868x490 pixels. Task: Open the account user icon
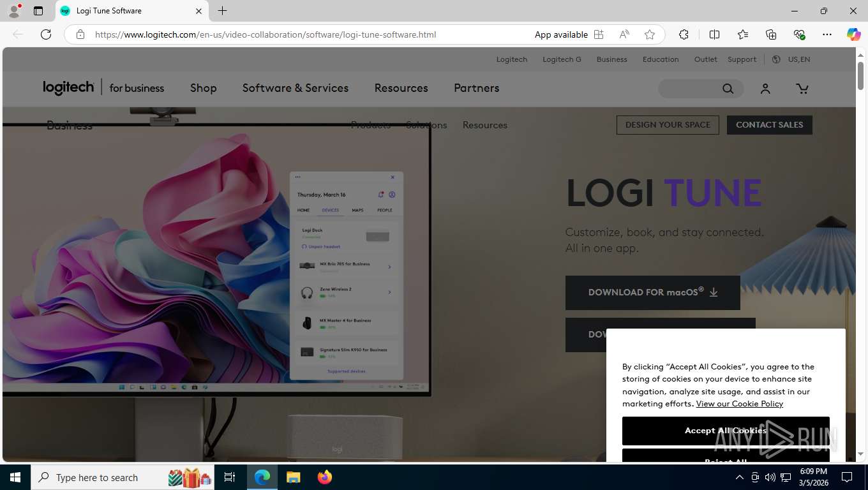pyautogui.click(x=765, y=89)
